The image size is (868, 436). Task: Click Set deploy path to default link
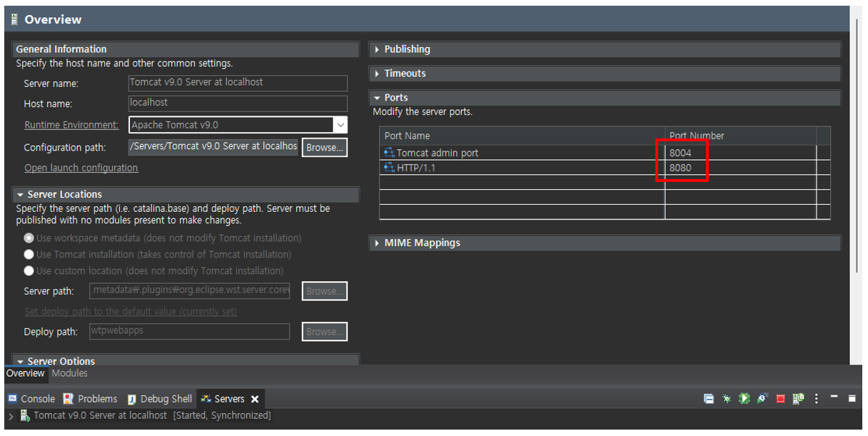[131, 312]
